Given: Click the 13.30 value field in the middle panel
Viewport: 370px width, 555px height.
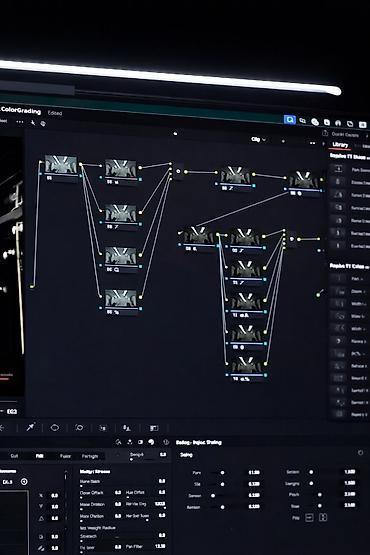Looking at the screenshot, I should (x=160, y=547).
